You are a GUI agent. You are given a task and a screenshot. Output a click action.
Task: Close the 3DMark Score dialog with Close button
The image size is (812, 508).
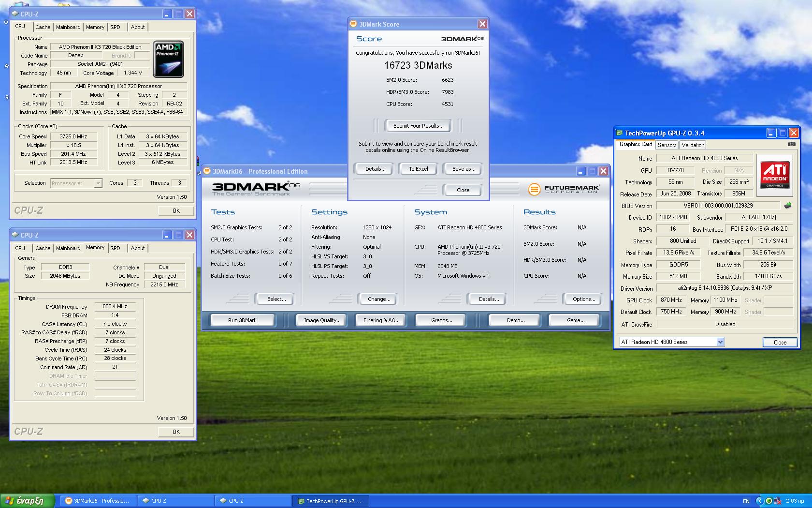(x=463, y=190)
